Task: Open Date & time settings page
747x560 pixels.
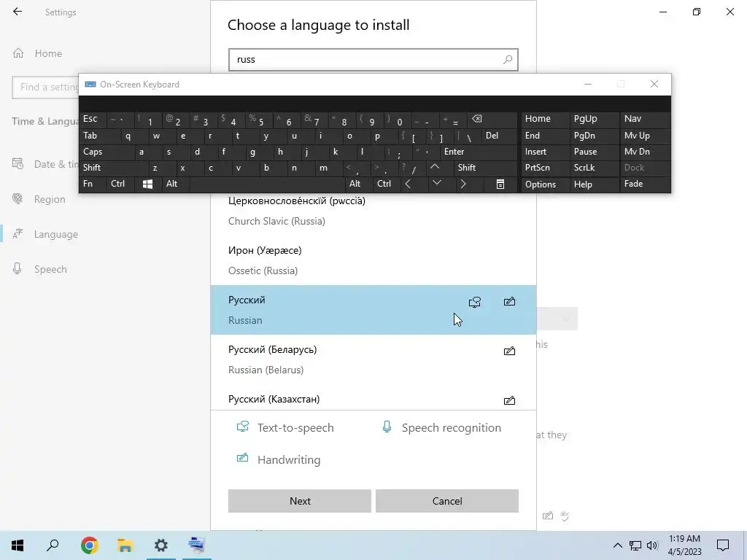Action: (45, 164)
